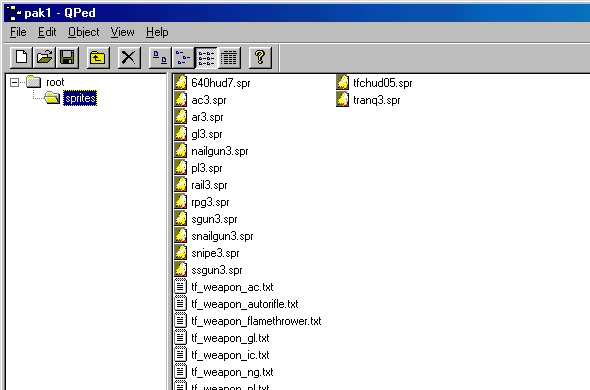590x390 pixels.
Task: Click the snipe3.spr file icon
Action: coord(181,253)
